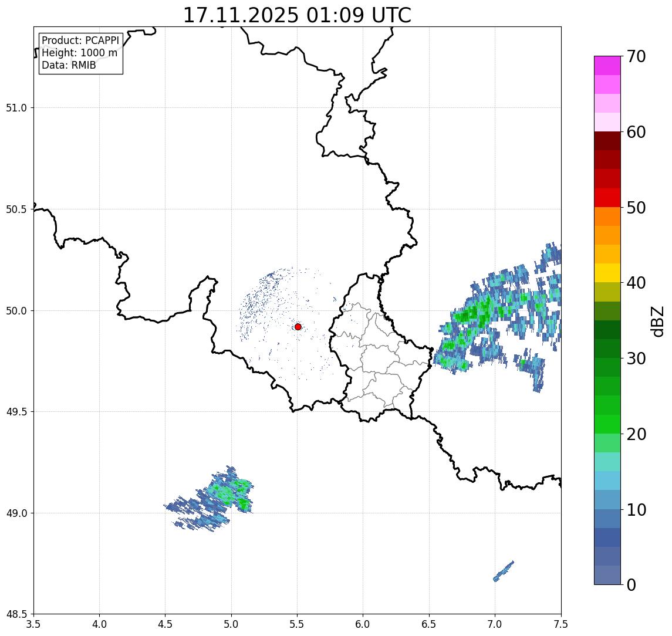672x636 pixels.
Task: Click the colorbar tick label 70
Action: (636, 56)
